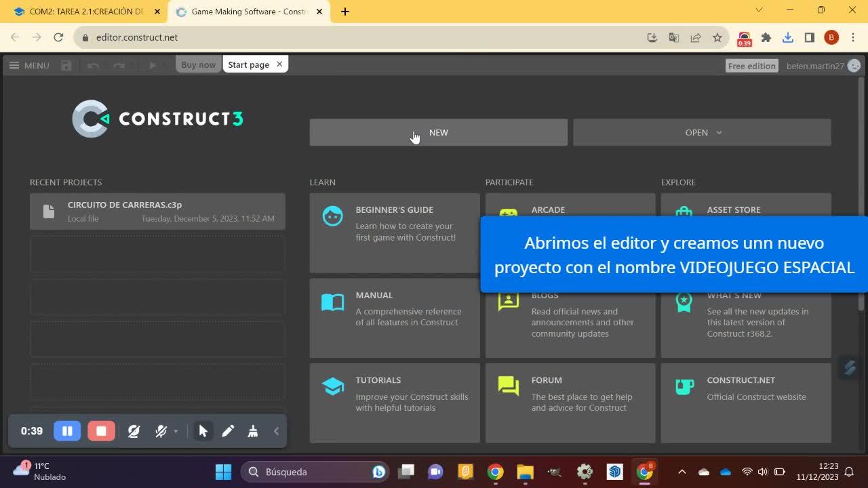Click the undo arrow in Construct toolbar
Image resolution: width=868 pixels, height=488 pixels.
pos(94,65)
